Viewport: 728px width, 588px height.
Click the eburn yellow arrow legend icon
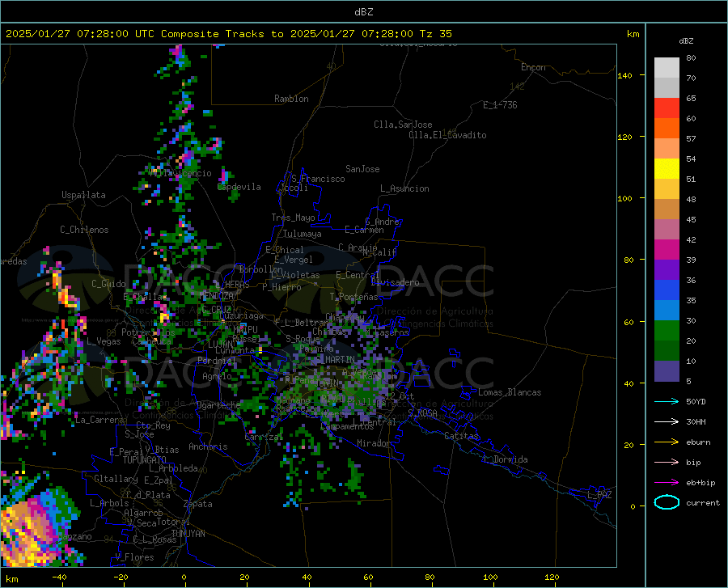(x=667, y=442)
